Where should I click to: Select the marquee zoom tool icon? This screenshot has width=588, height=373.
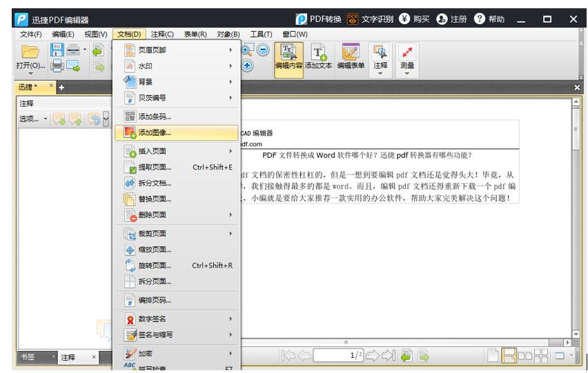[x=247, y=50]
